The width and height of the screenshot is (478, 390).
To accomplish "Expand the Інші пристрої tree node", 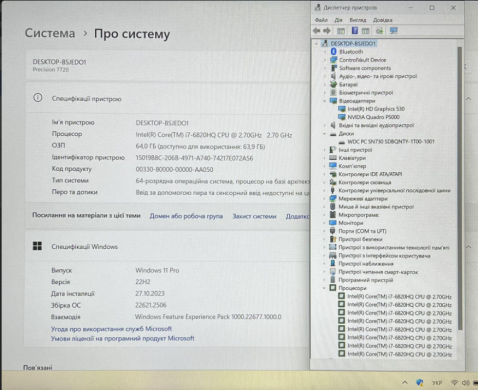I will [x=324, y=150].
